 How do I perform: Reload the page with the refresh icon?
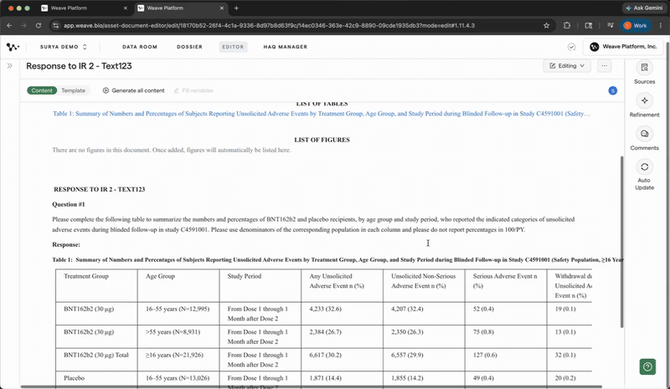point(38,26)
